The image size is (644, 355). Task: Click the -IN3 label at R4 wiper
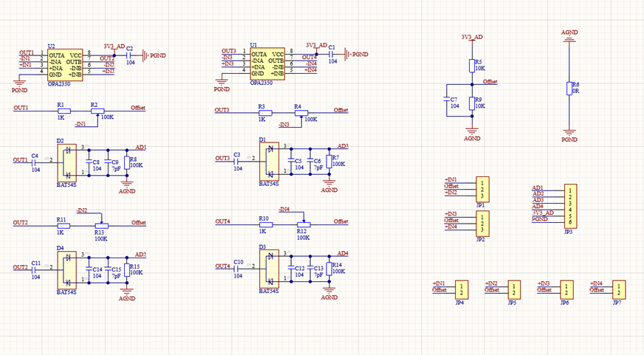[284, 124]
